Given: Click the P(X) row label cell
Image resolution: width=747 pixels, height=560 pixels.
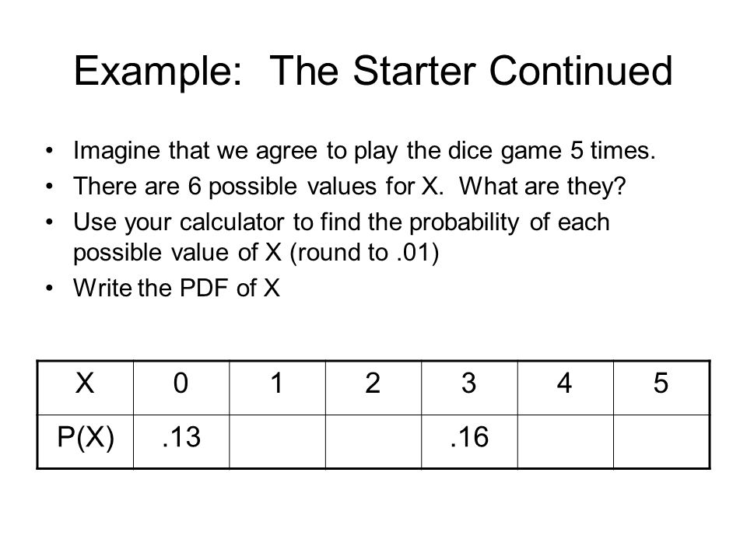Looking at the screenshot, I should (x=86, y=442).
